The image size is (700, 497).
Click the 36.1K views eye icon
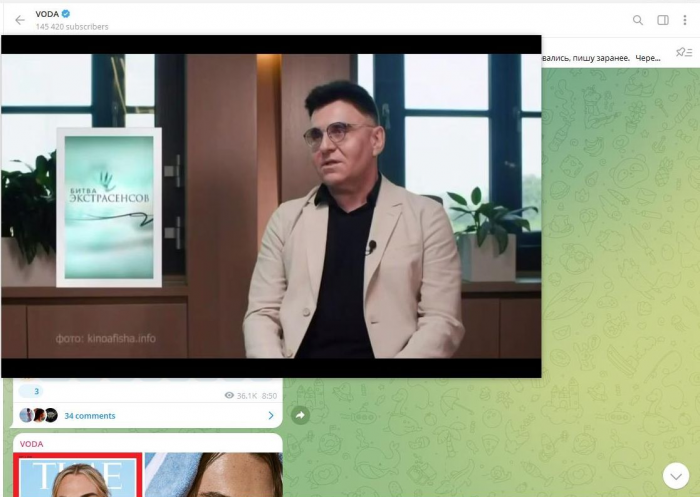[229, 395]
